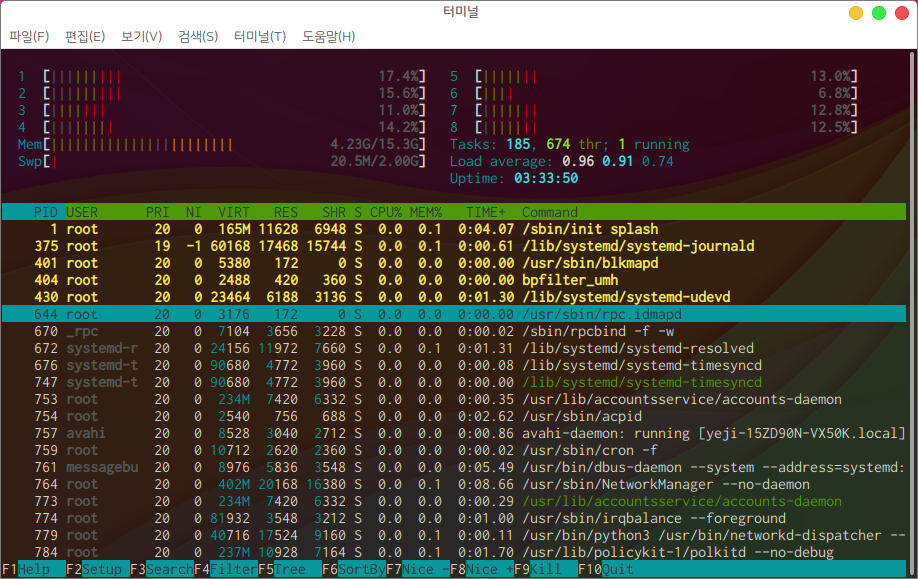This screenshot has width=918, height=579.
Task: Click the F3 Search function key
Action: (x=162, y=569)
